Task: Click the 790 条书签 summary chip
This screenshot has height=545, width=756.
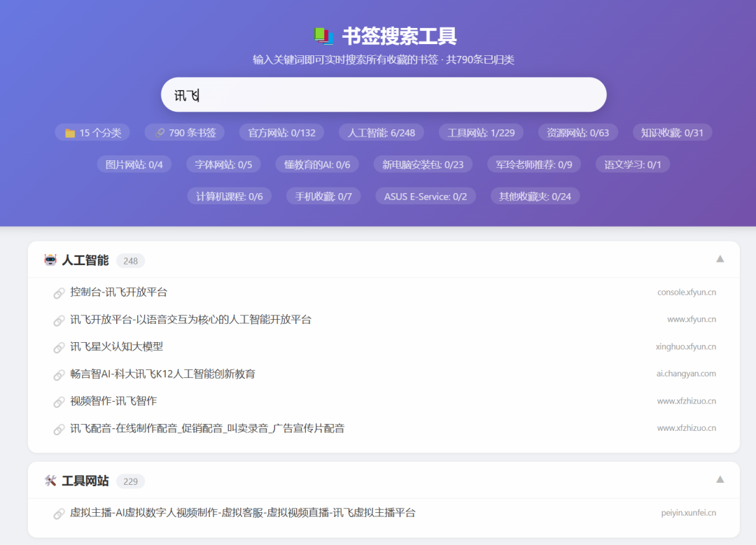Action: pyautogui.click(x=185, y=132)
